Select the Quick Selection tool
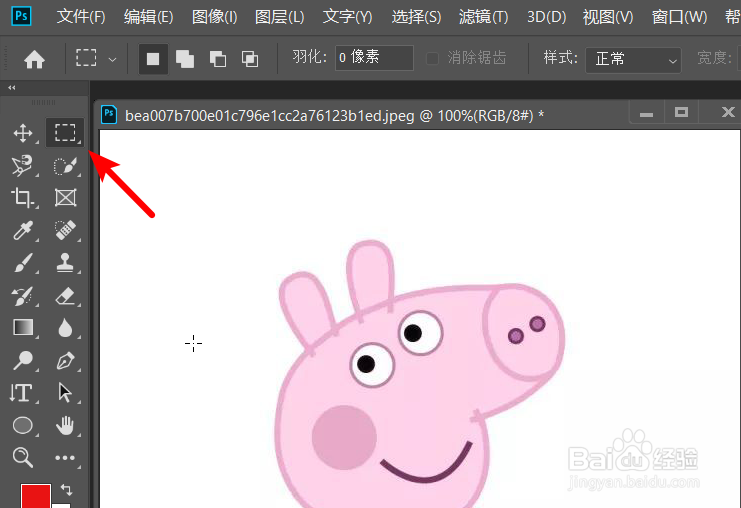Image resolution: width=741 pixels, height=508 pixels. pyautogui.click(x=65, y=165)
